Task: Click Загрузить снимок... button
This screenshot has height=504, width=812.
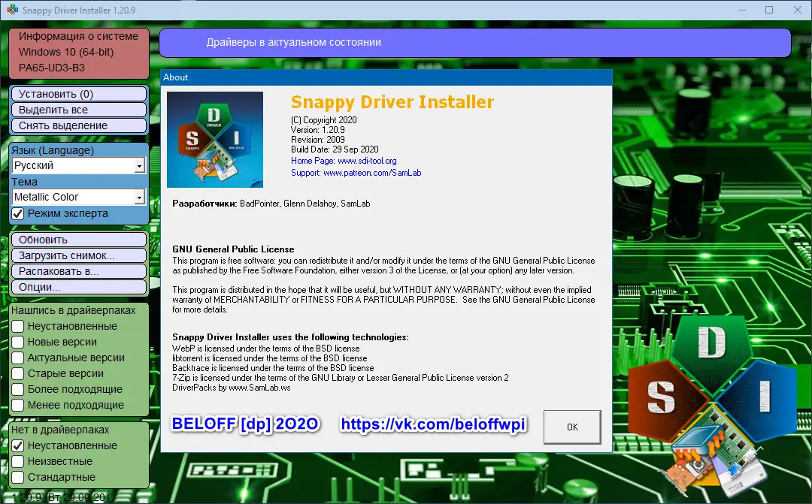Action: pos(79,255)
